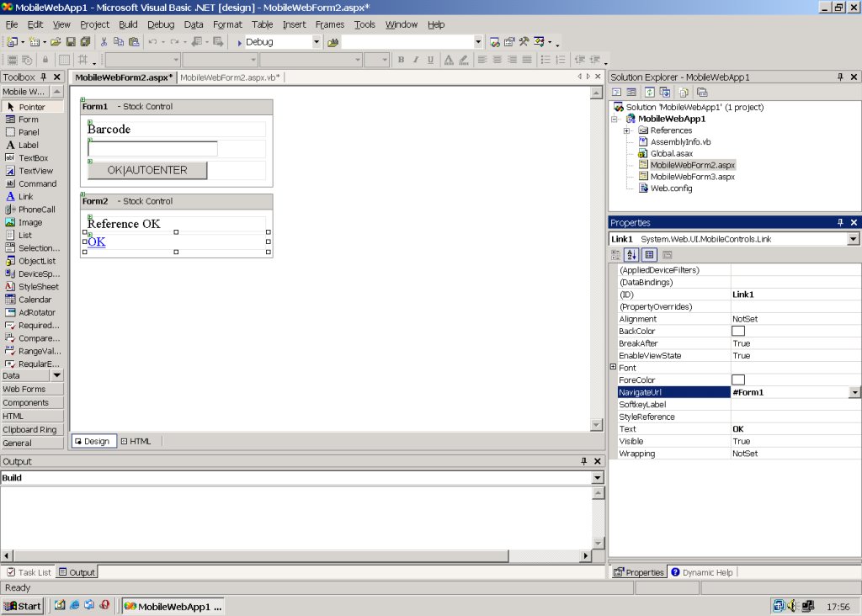This screenshot has height=616, width=862.
Task: Open the Toolbox from the hammer icon
Action: pos(524,42)
